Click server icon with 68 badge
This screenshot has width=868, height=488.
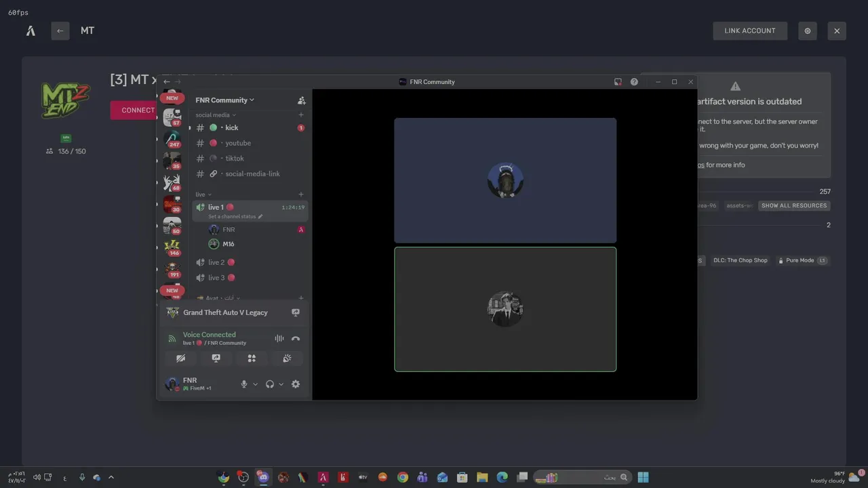click(172, 183)
